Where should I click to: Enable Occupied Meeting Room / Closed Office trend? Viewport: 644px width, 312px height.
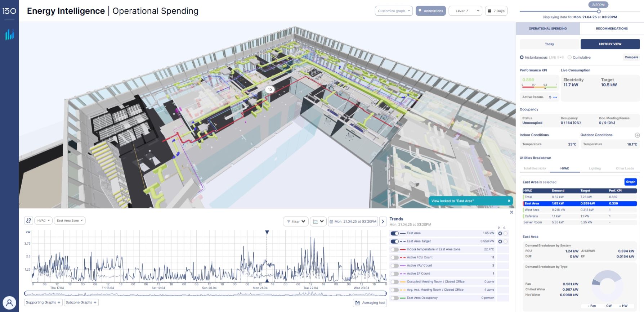(394, 282)
